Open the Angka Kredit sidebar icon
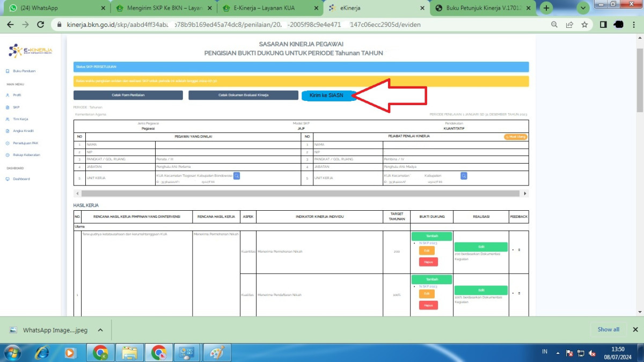The height and width of the screenshot is (362, 644). [x=8, y=131]
